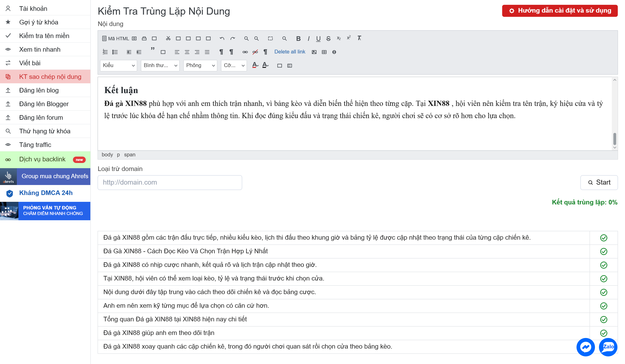Viewport: 625px width, 364px height.
Task: Open the Kiểu style dropdown
Action: click(119, 65)
